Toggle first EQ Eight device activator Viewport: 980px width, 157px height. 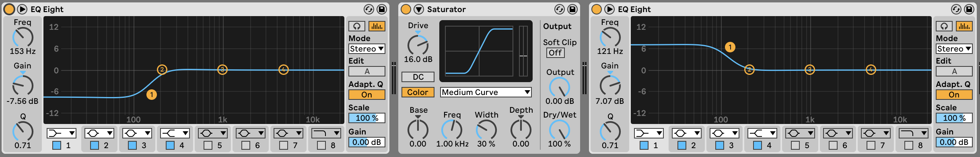click(x=9, y=9)
